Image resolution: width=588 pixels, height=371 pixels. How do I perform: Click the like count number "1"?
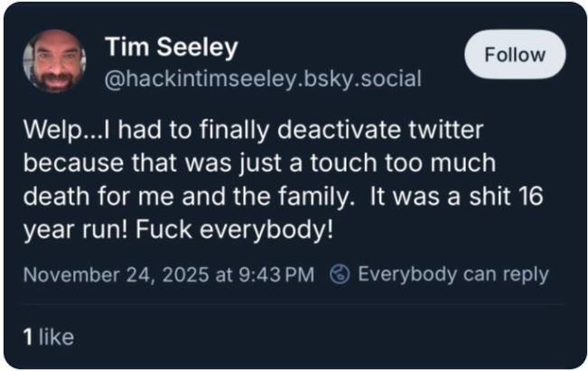click(28, 337)
